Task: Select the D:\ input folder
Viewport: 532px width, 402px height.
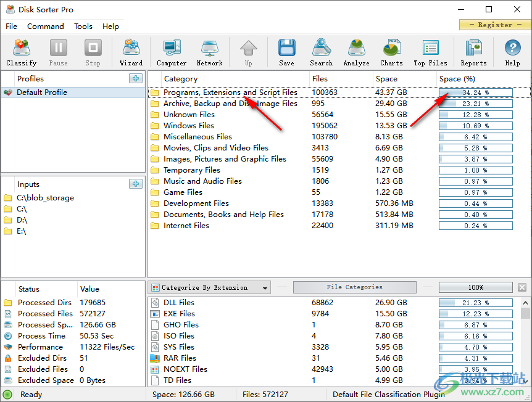Action: [22, 220]
